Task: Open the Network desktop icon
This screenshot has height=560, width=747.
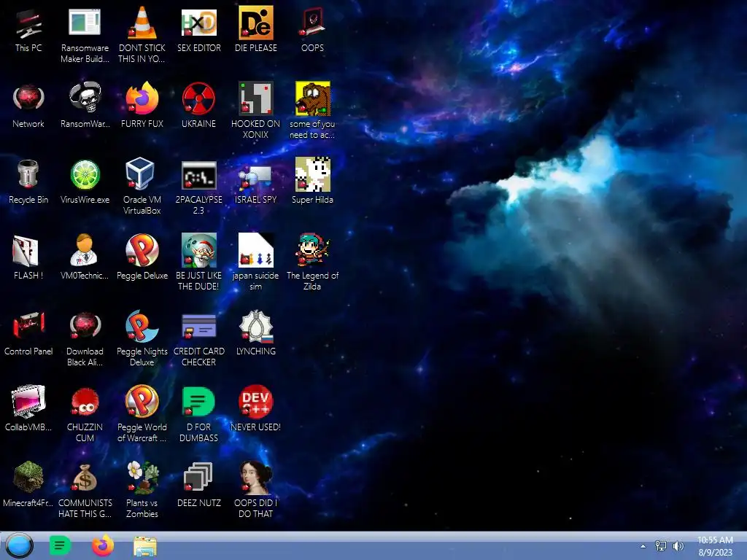Action: tap(28, 98)
